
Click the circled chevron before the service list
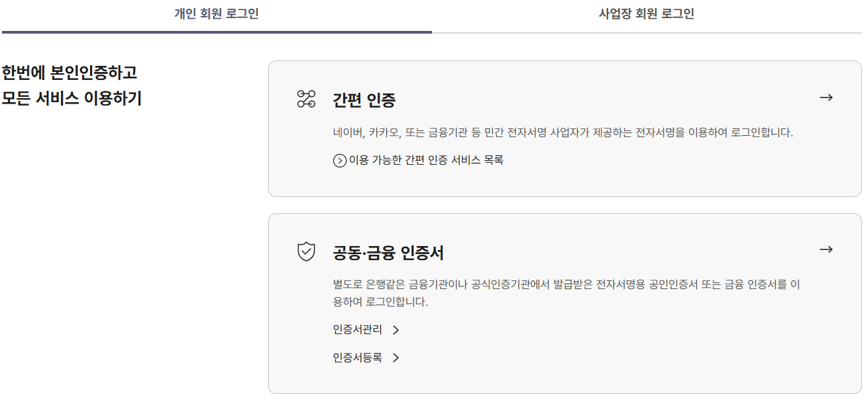point(341,161)
